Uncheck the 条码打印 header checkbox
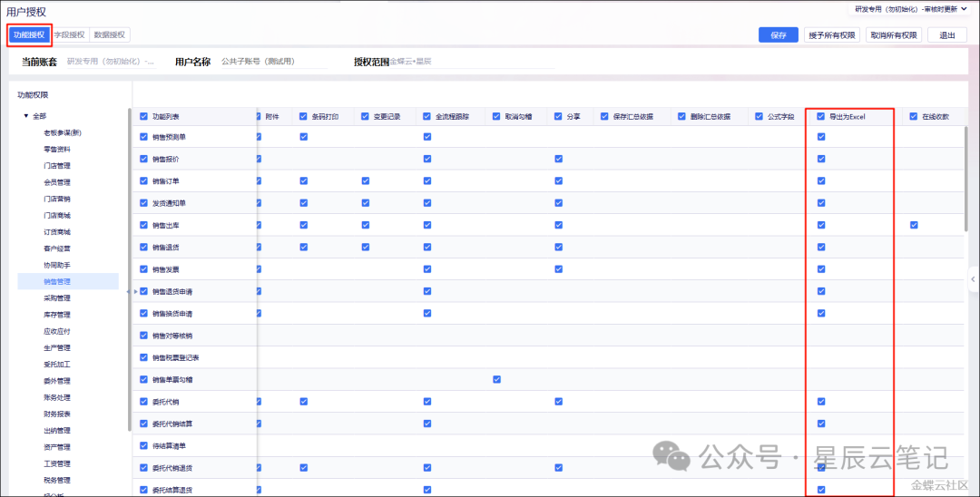This screenshot has width=980, height=497. coord(303,116)
